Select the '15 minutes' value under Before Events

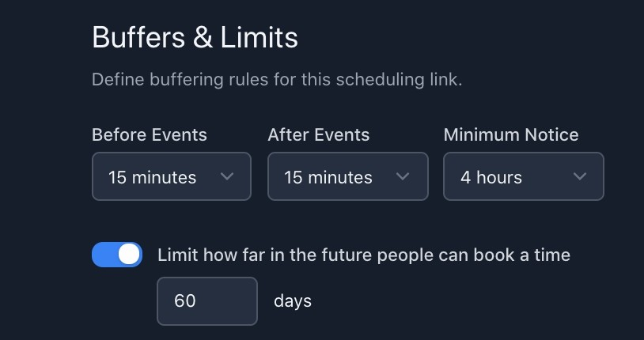(x=153, y=177)
